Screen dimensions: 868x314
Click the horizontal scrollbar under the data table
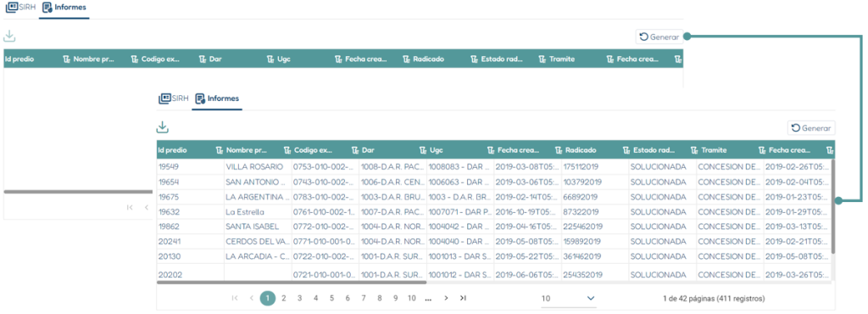pos(292,282)
